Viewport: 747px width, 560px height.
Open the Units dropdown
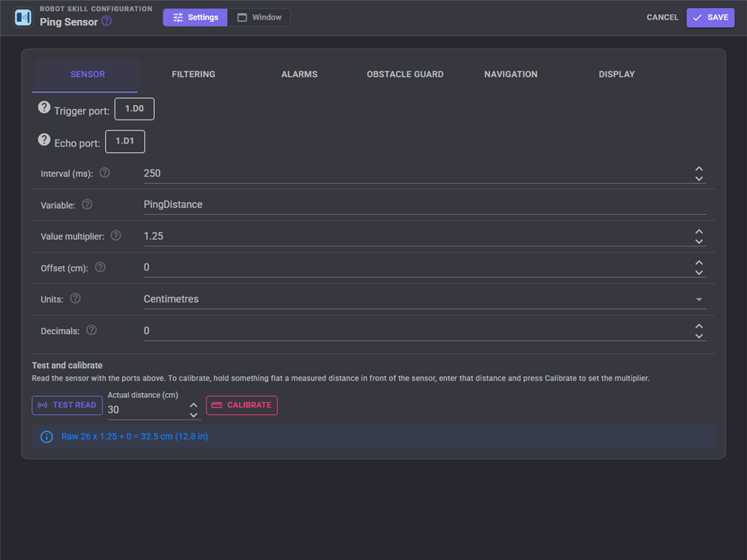coord(425,299)
